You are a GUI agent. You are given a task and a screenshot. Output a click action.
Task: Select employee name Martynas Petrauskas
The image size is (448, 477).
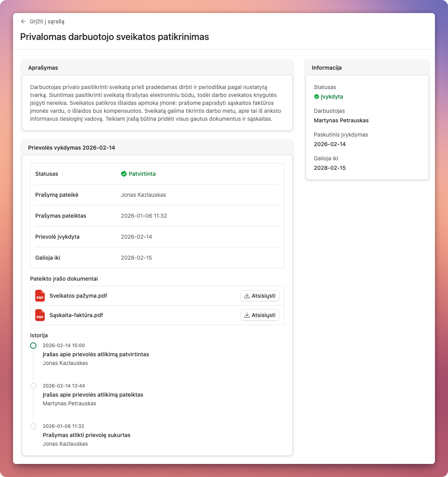[x=341, y=120]
